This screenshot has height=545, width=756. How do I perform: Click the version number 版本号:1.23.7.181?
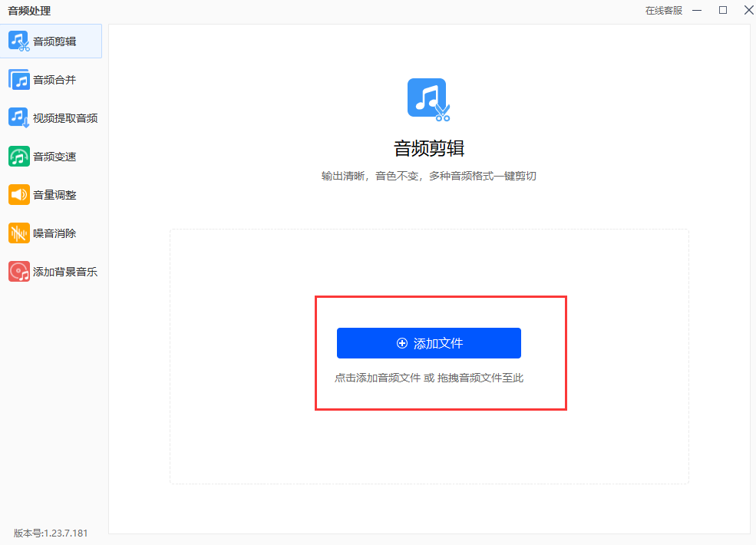(51, 533)
